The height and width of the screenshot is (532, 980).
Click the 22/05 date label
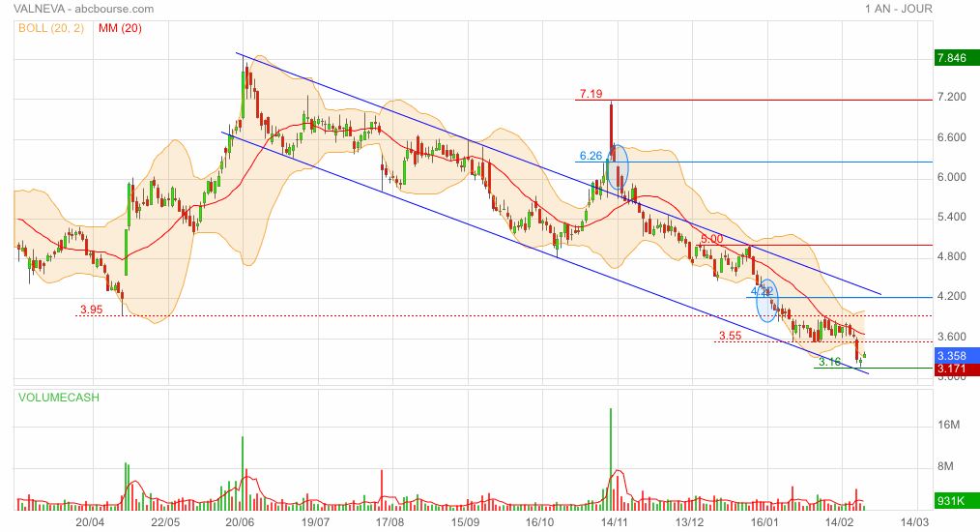coord(165,522)
